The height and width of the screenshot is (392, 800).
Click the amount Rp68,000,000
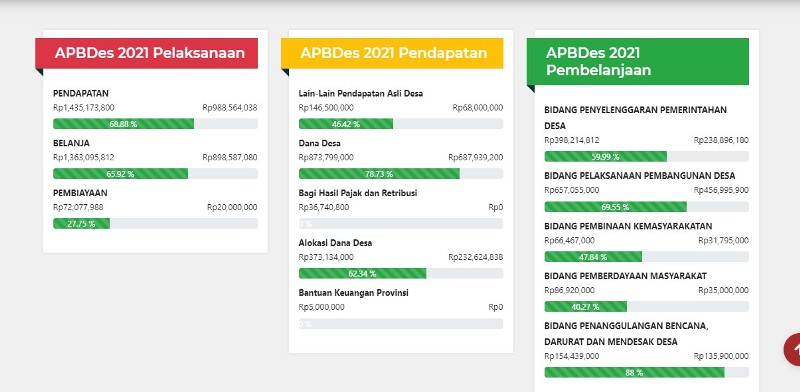click(x=478, y=108)
